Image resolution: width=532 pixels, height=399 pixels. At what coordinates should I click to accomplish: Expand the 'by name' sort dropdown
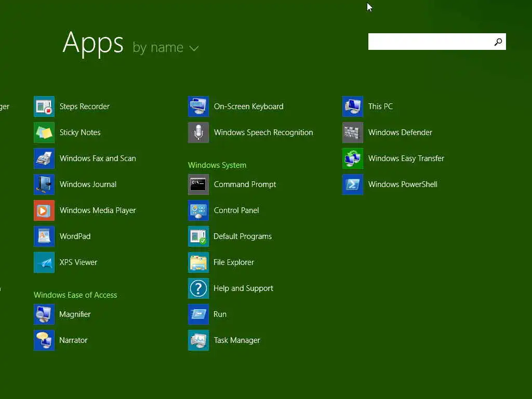[x=166, y=47]
